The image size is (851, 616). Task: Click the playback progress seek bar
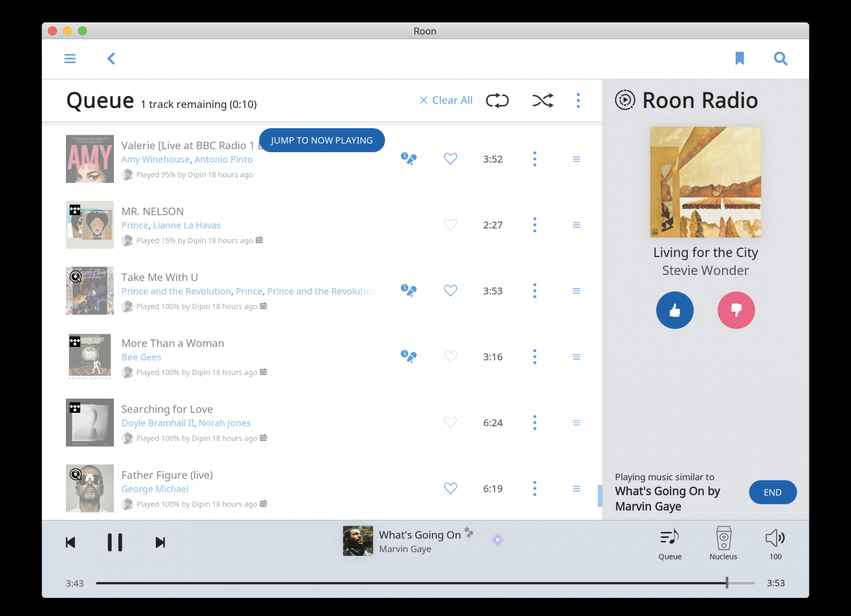[425, 583]
